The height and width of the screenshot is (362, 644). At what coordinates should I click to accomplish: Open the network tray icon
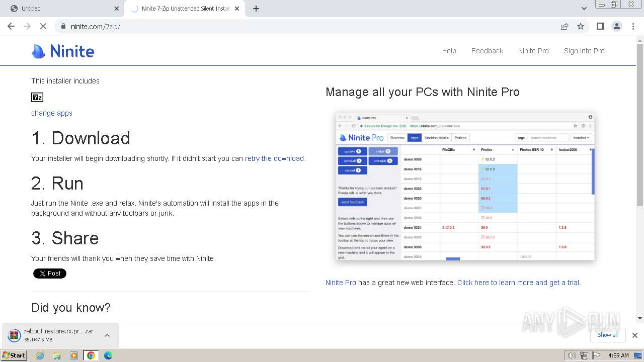tap(584, 355)
